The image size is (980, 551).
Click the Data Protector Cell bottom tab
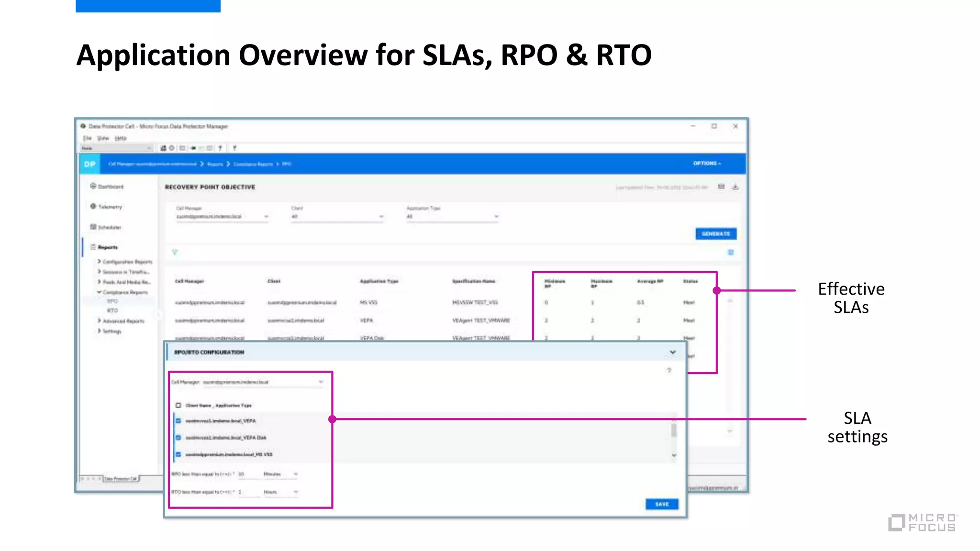[121, 478]
